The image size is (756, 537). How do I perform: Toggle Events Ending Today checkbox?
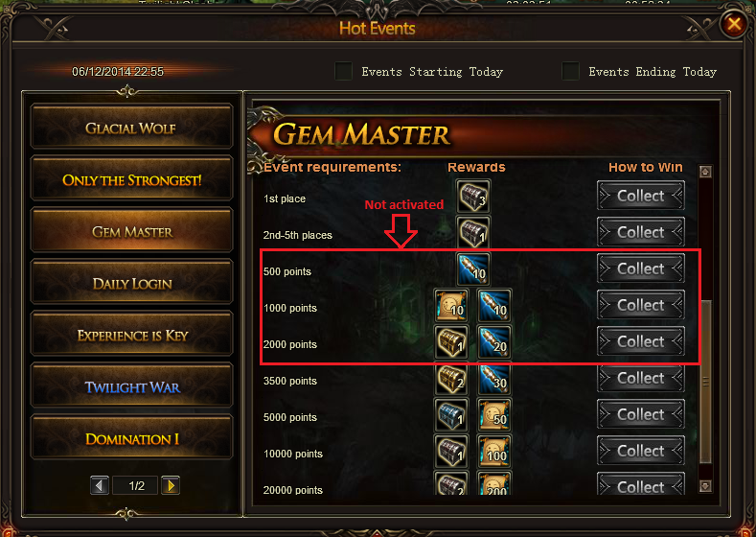[570, 71]
